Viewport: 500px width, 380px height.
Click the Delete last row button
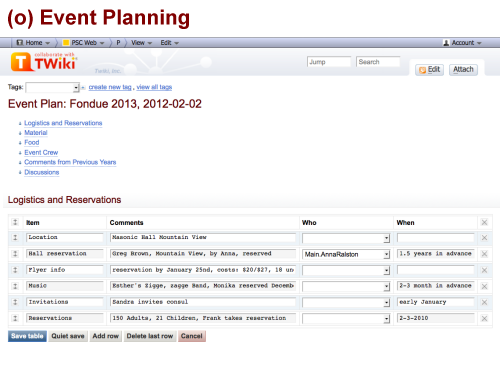[150, 336]
